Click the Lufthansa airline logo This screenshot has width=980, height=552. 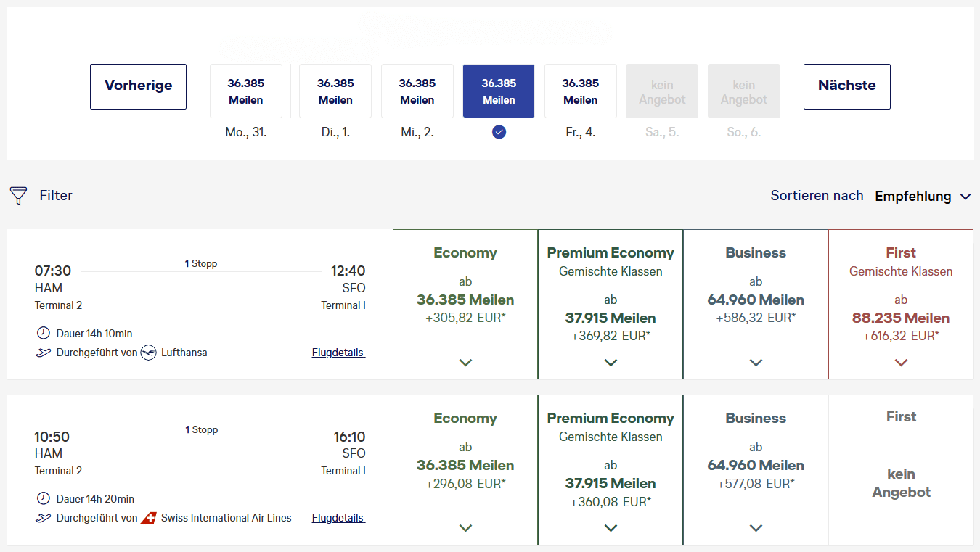point(149,353)
